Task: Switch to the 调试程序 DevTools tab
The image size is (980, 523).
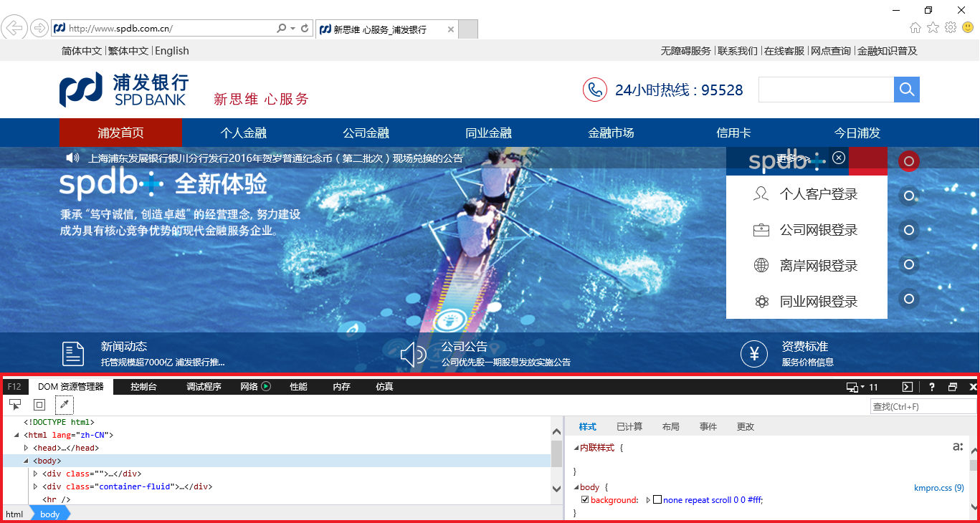Action: click(x=204, y=387)
